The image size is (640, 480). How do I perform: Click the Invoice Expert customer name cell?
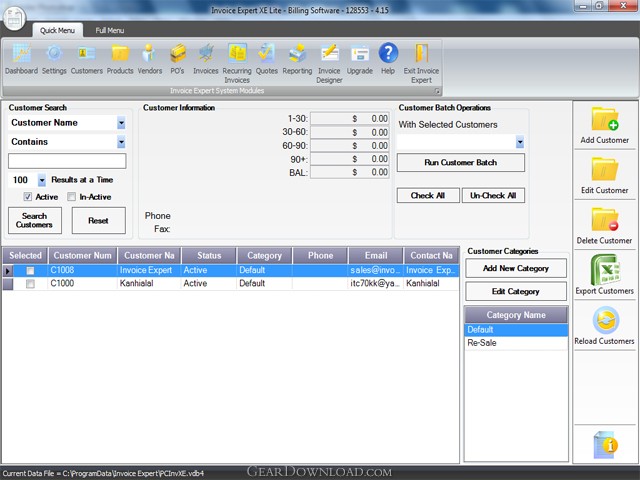(x=149, y=271)
